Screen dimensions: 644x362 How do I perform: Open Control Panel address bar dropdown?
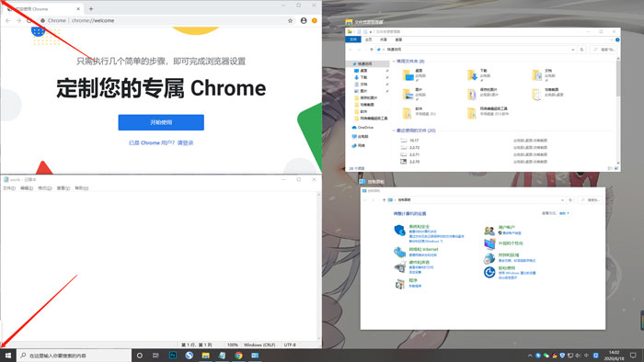coord(562,200)
